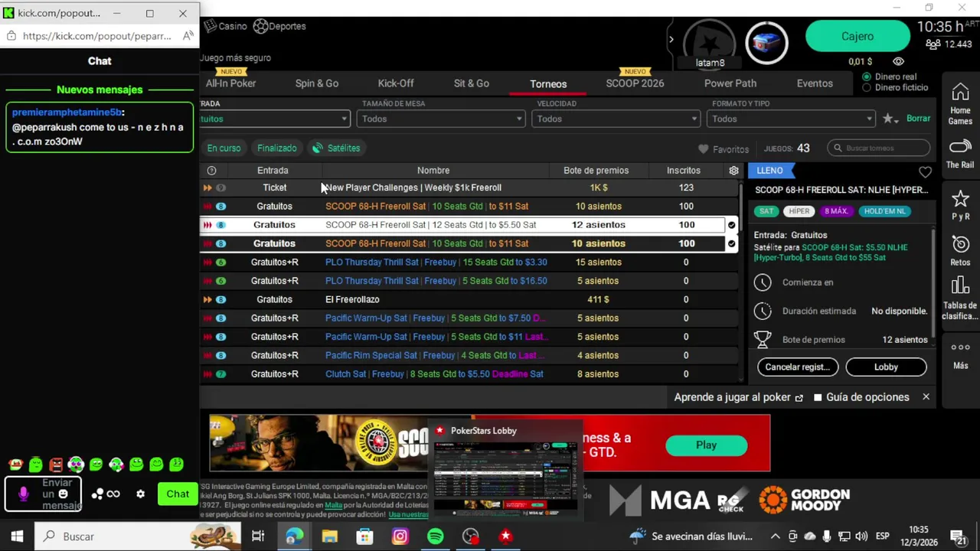The image size is (980, 551).
Task: Switch to the Spin & Go tab
Action: 317,83
